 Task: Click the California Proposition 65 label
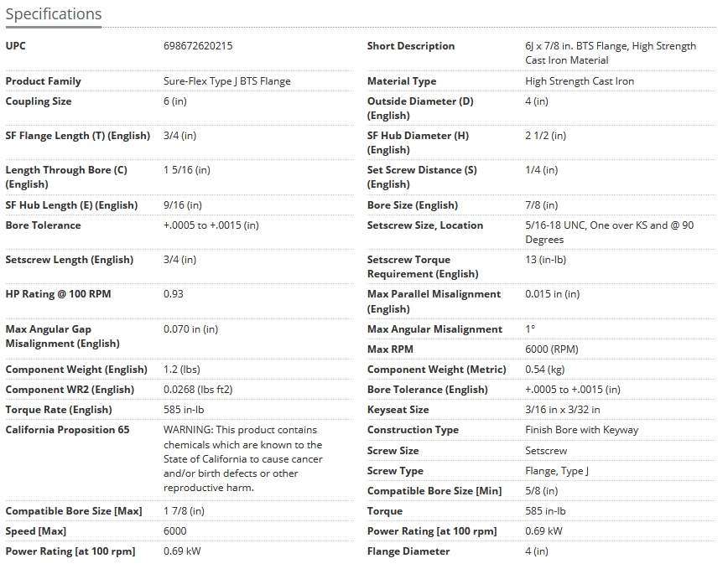pos(67,430)
